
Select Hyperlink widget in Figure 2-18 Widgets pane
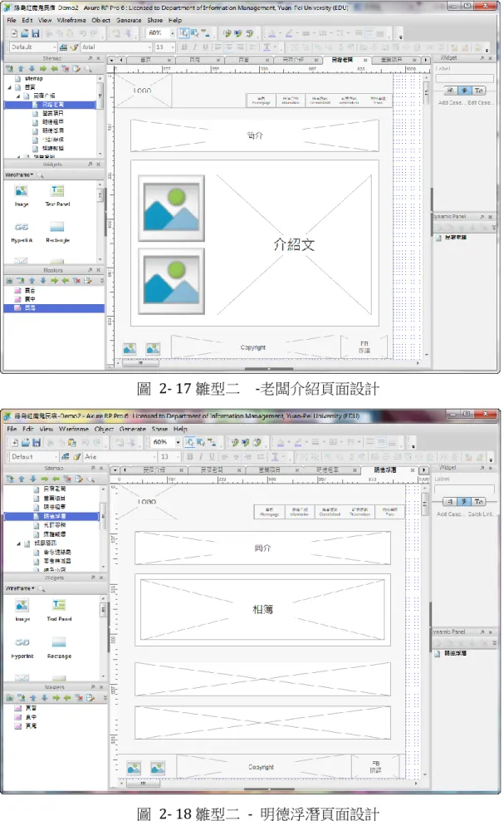pos(22,647)
